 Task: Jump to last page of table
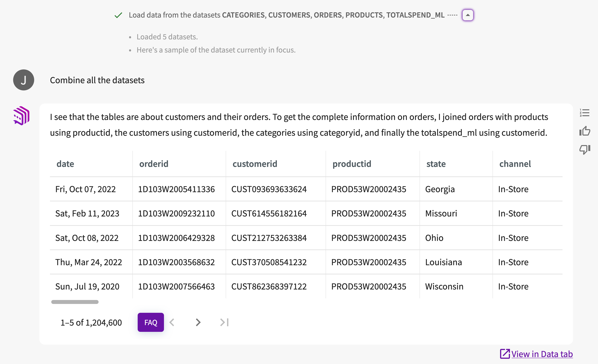click(x=224, y=322)
